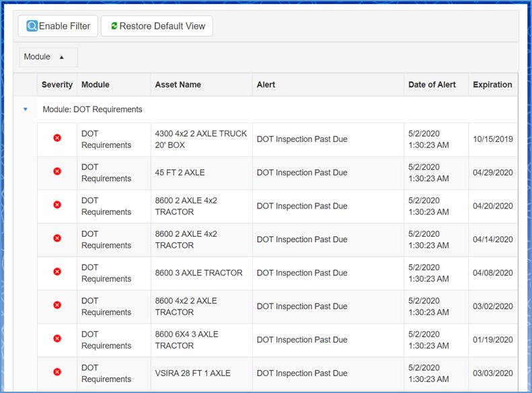Click the Module column header
Viewport: 532px width, 393px height.
pyautogui.click(x=96, y=85)
